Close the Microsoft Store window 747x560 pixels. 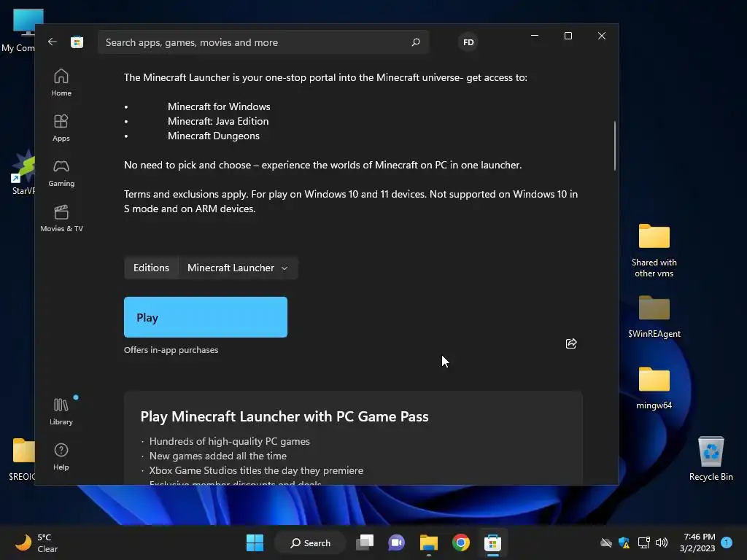tap(602, 36)
